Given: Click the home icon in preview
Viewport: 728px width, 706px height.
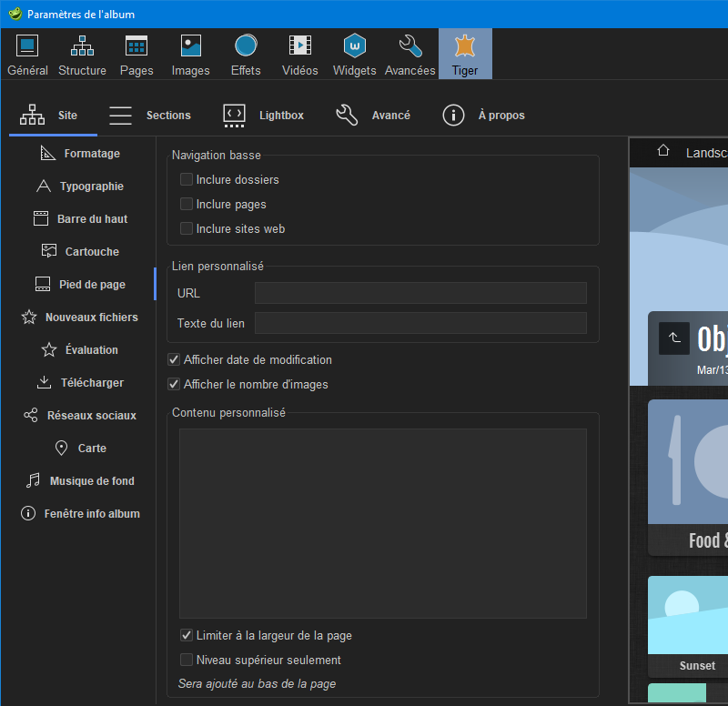Looking at the screenshot, I should [x=663, y=152].
